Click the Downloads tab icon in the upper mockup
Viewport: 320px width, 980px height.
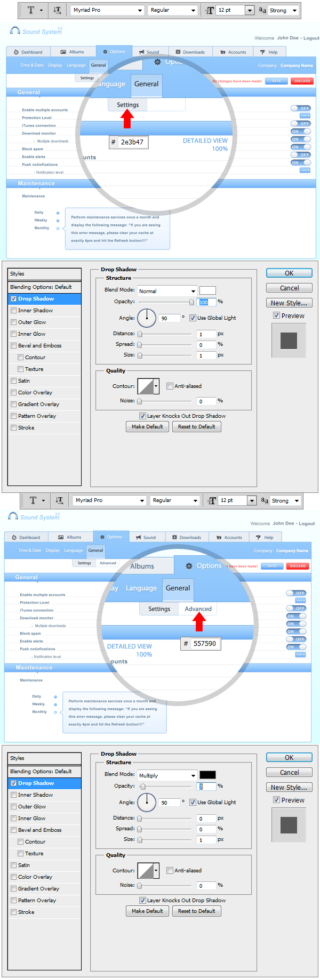(178, 52)
